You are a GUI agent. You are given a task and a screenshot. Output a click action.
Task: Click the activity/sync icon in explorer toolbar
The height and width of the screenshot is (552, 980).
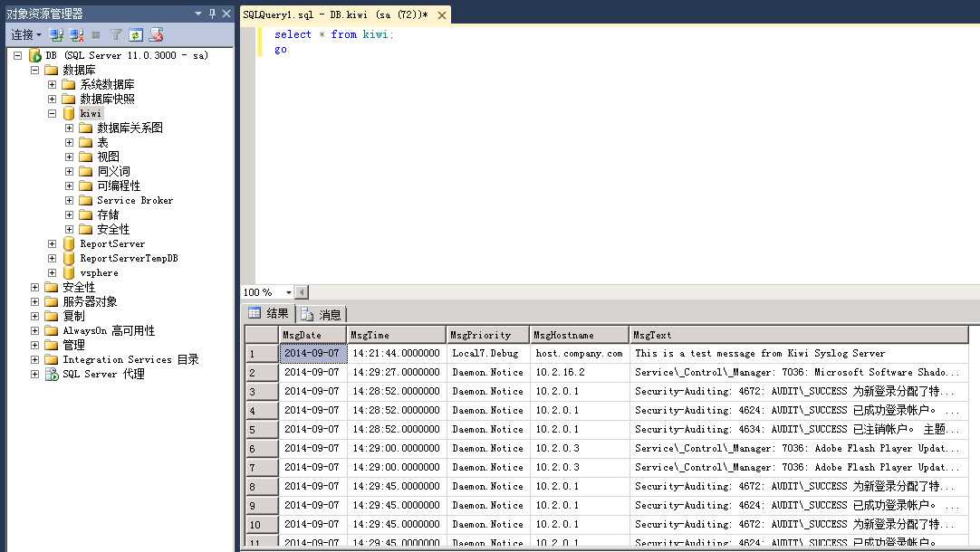(x=156, y=35)
